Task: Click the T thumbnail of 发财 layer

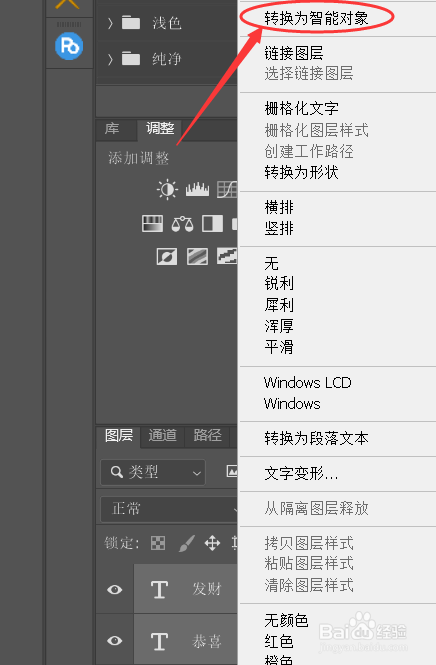Action: pyautogui.click(x=159, y=590)
